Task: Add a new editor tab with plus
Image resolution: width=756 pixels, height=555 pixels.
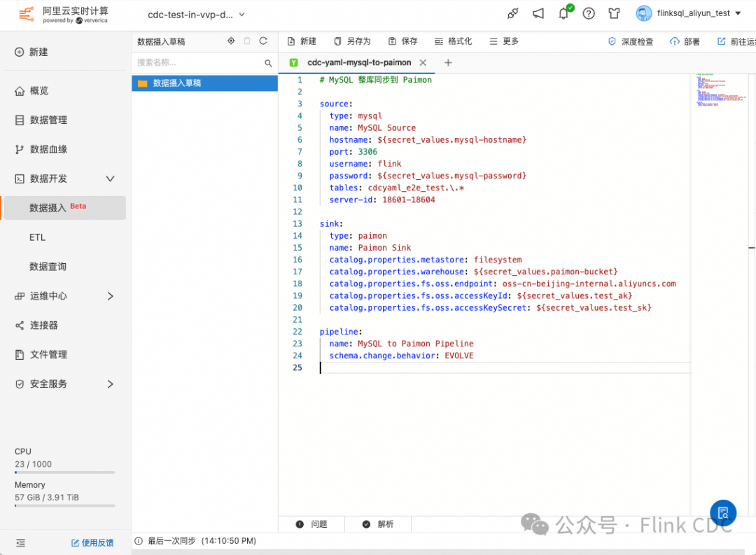Action: (x=448, y=63)
